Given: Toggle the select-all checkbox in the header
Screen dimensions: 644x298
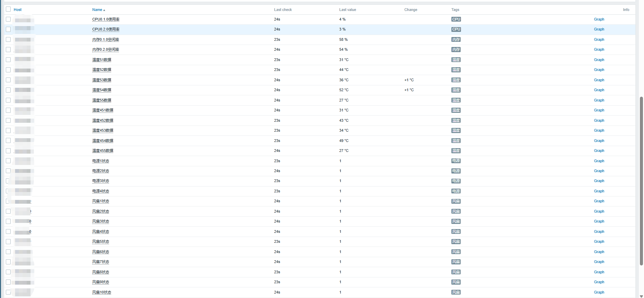Looking at the screenshot, I should (x=8, y=9).
